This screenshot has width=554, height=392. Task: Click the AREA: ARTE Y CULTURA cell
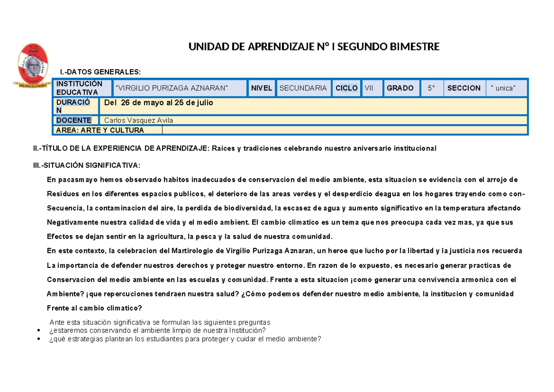click(x=108, y=130)
